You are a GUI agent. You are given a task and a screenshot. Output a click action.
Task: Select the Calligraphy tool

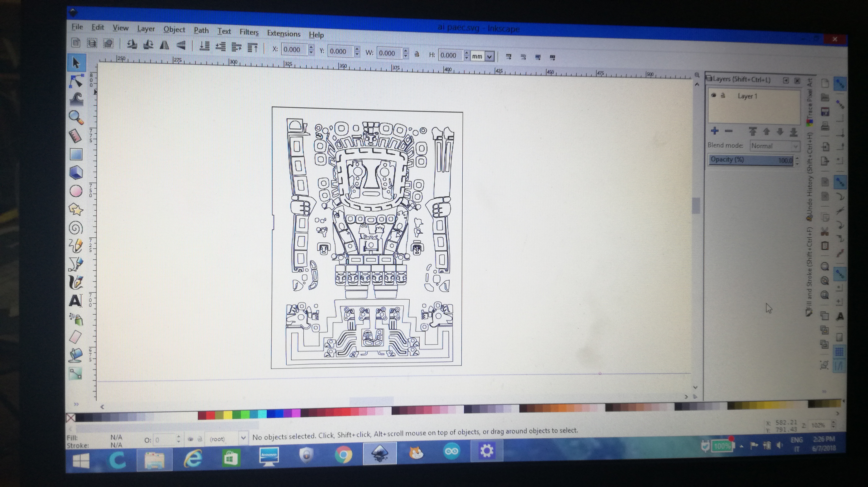point(76,282)
